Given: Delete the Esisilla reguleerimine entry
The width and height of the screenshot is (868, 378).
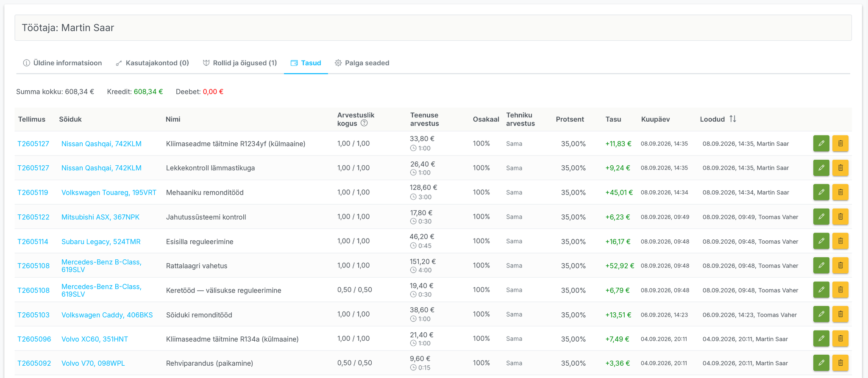Looking at the screenshot, I should point(840,241).
